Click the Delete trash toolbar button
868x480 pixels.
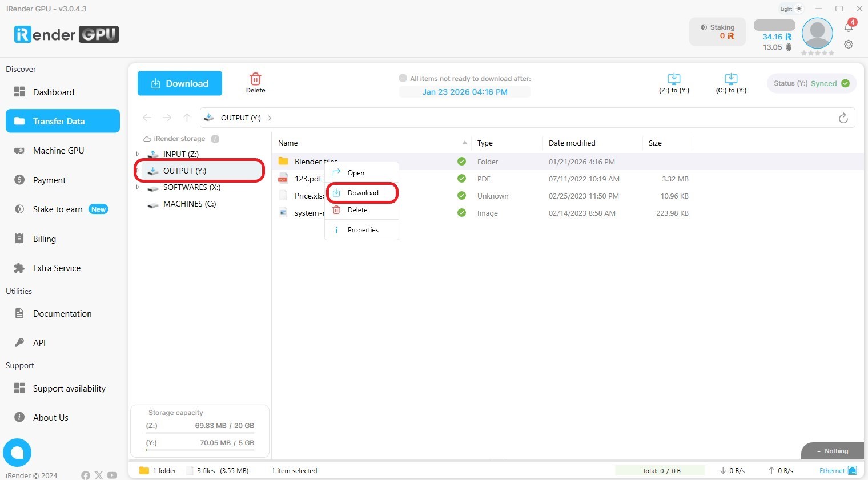(255, 83)
